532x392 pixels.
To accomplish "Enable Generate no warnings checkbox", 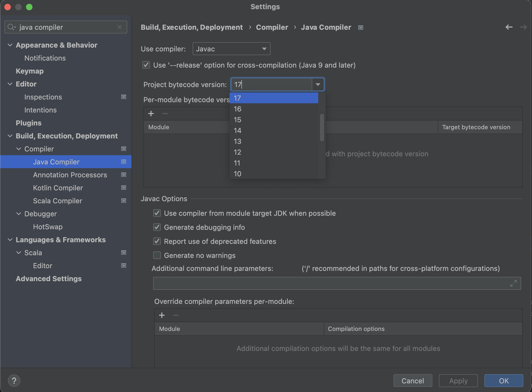I will [x=157, y=255].
